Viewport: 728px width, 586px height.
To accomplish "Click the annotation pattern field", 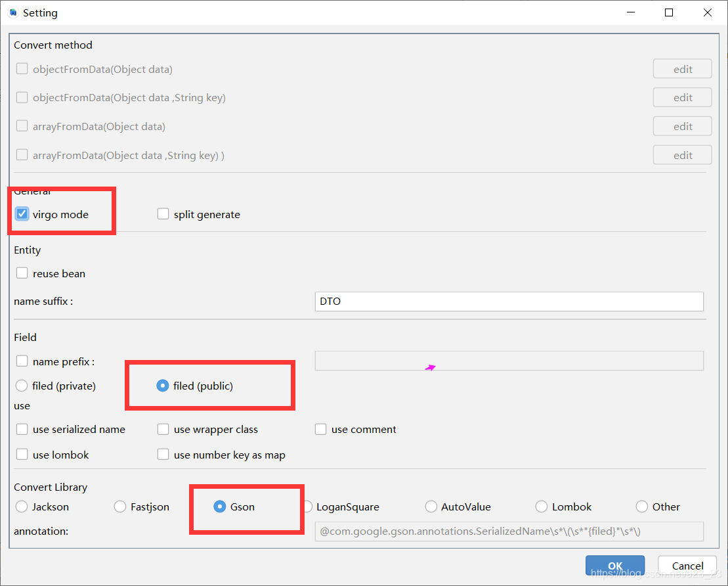I will (x=509, y=531).
